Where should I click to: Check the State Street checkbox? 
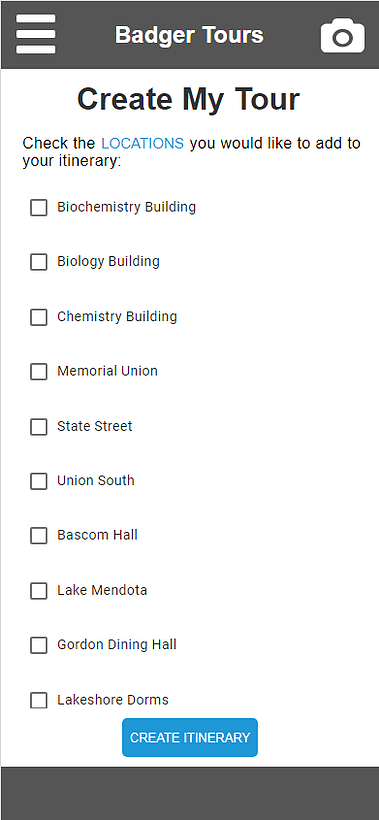click(x=39, y=427)
